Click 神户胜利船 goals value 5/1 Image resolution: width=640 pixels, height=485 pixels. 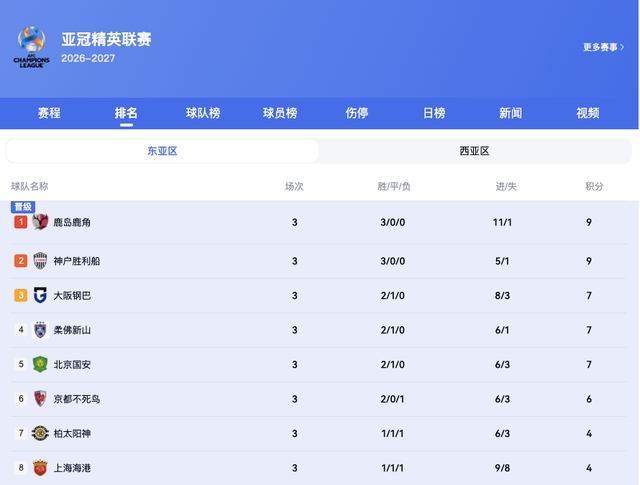[502, 261]
